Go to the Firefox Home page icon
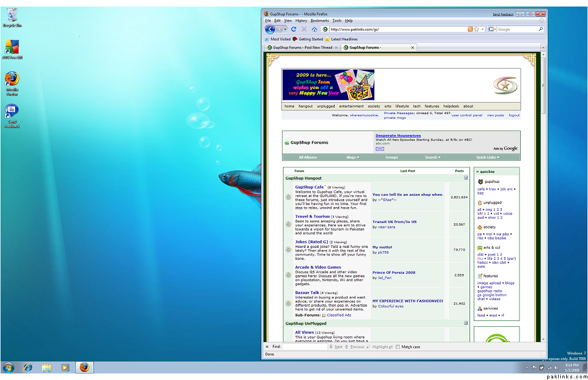Screen dimensions: 588x380 (x=314, y=29)
